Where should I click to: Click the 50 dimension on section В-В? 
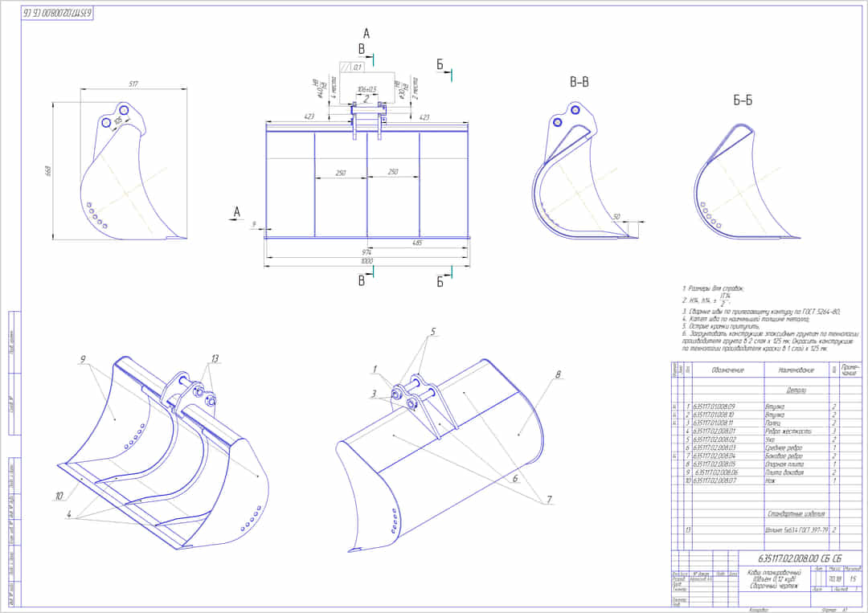point(616,218)
